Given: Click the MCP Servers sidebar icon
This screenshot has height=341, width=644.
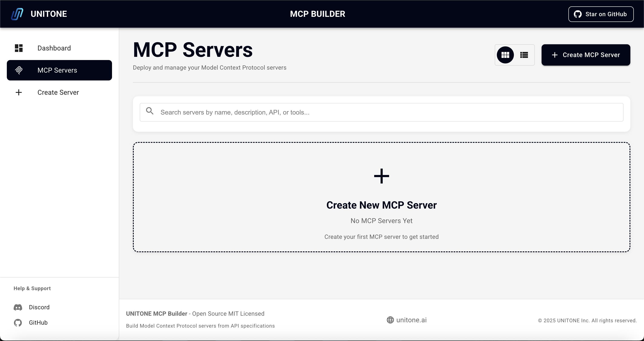Looking at the screenshot, I should [x=19, y=70].
